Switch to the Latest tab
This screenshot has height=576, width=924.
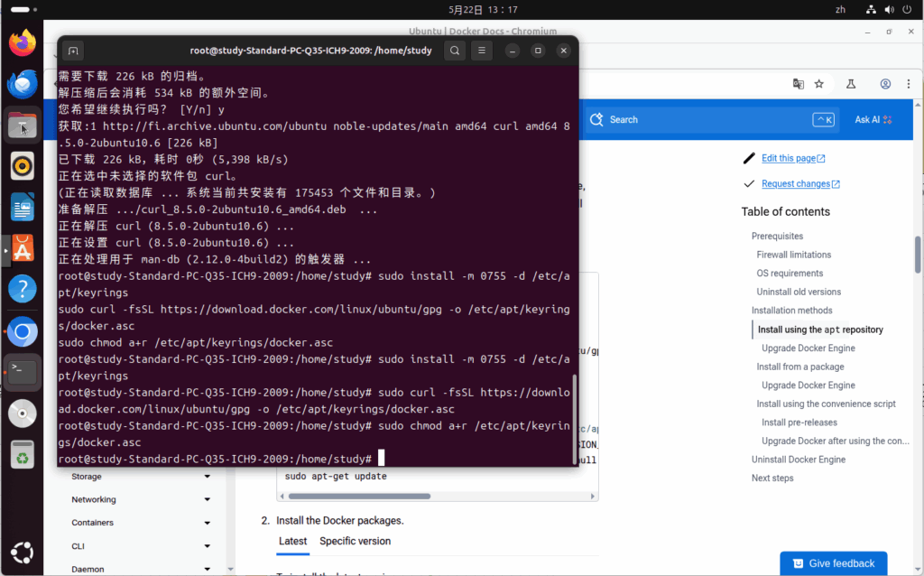click(293, 541)
